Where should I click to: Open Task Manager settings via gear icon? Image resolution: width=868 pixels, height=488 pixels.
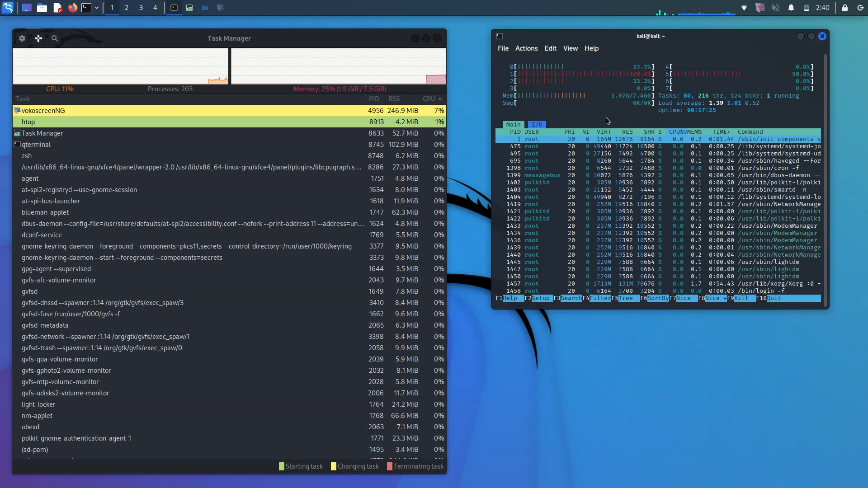[22, 38]
